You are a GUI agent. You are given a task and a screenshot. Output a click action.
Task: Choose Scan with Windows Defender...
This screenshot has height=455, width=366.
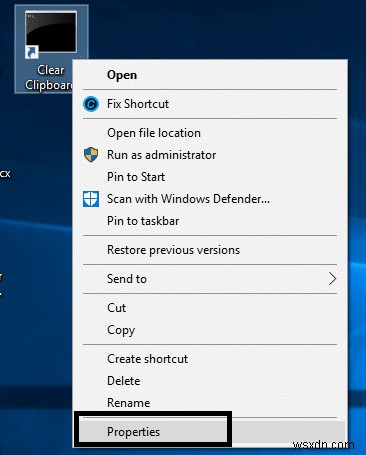click(x=210, y=199)
